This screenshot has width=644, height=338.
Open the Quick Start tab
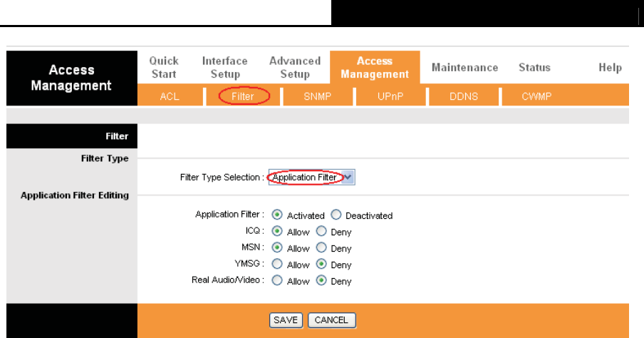pos(163,68)
